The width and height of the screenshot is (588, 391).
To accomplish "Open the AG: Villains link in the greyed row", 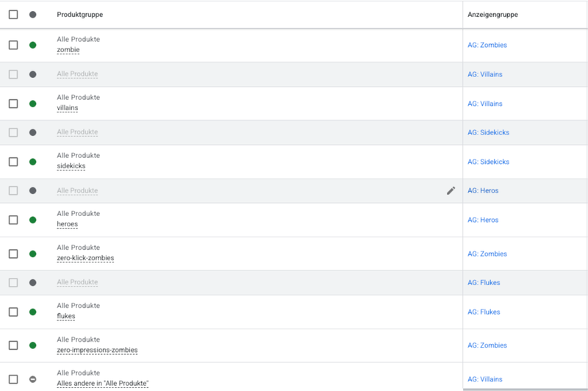I will pos(485,74).
